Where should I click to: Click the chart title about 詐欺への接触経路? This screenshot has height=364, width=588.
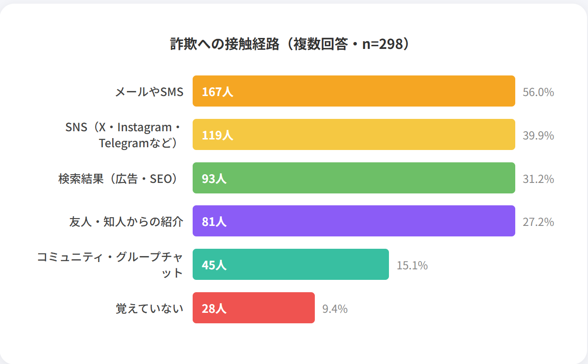290,44
